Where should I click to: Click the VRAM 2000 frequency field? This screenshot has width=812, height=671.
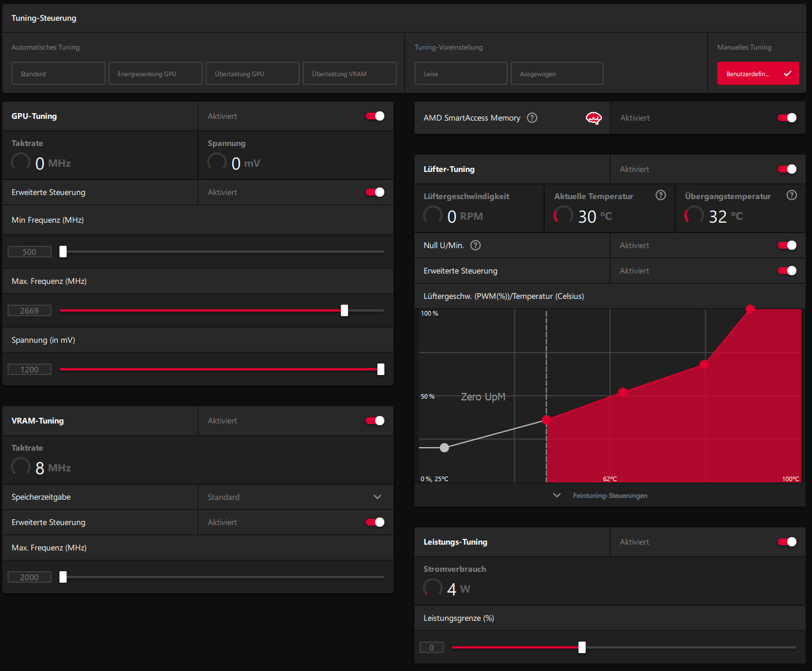[29, 577]
